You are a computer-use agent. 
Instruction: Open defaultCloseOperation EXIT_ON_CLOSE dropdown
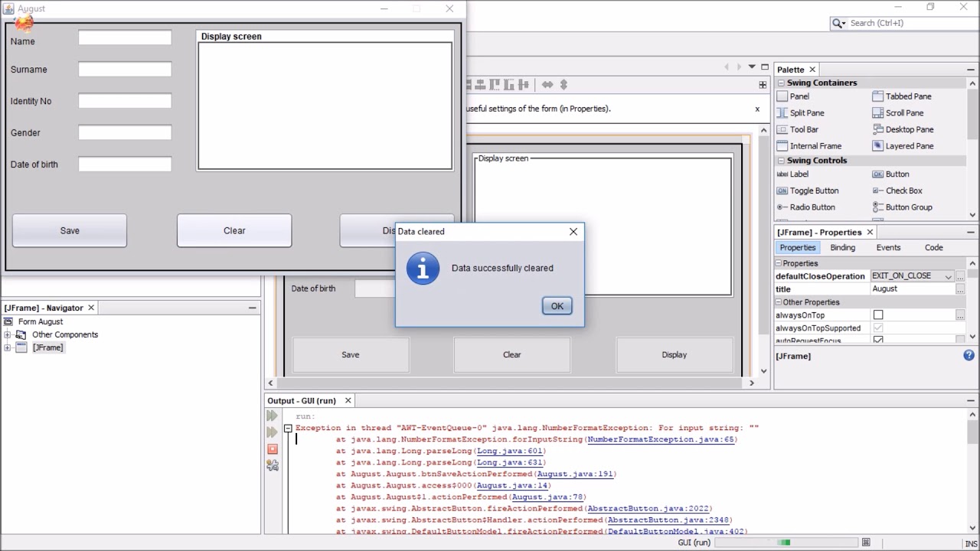[x=948, y=276]
